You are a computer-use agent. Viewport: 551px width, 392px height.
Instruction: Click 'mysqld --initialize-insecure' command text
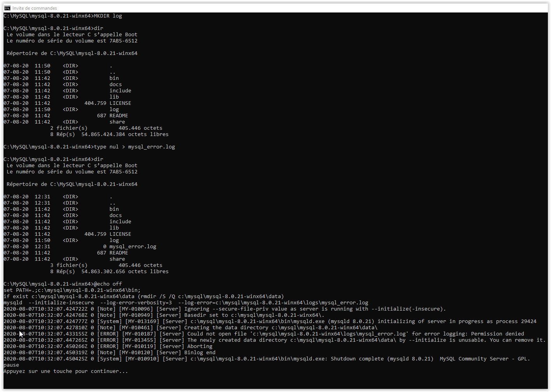(49, 303)
